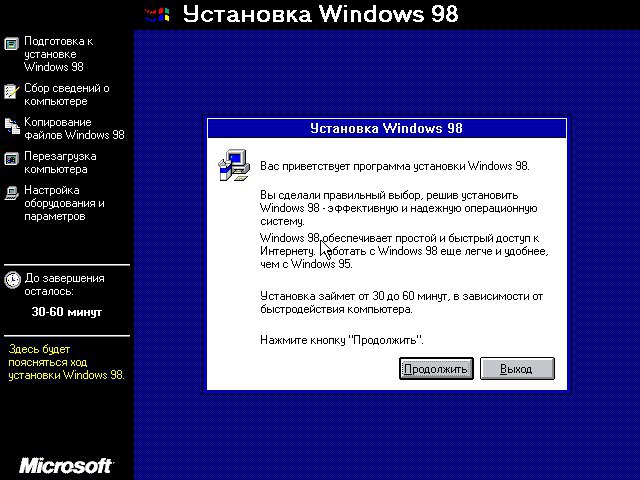Select the Сбор сведений о компьютере icon

coord(11,91)
